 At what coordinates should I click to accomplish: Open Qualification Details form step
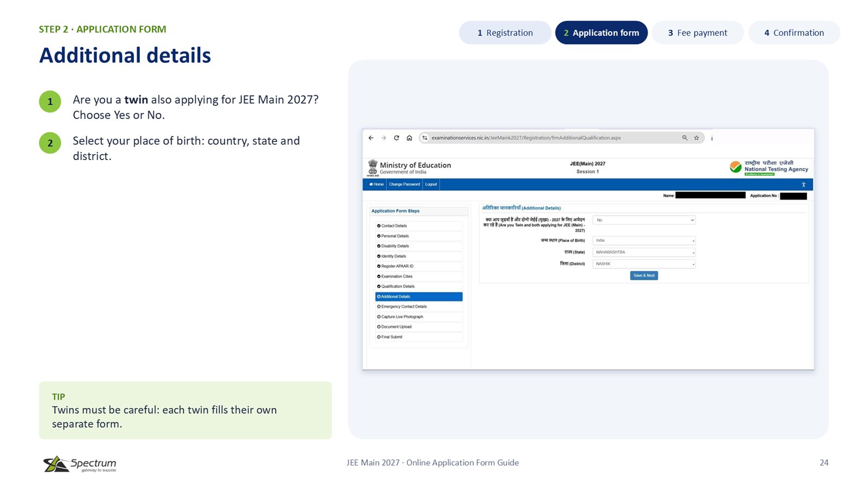[x=419, y=286]
